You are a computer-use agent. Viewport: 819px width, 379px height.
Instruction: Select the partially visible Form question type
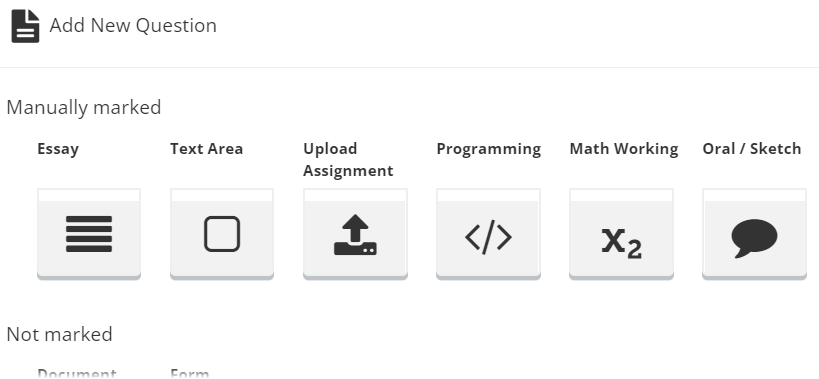point(190,373)
